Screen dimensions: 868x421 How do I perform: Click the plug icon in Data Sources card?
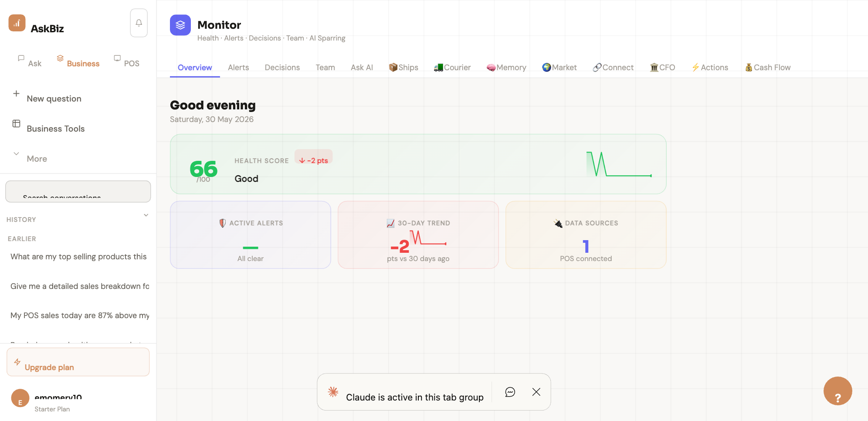(558, 223)
